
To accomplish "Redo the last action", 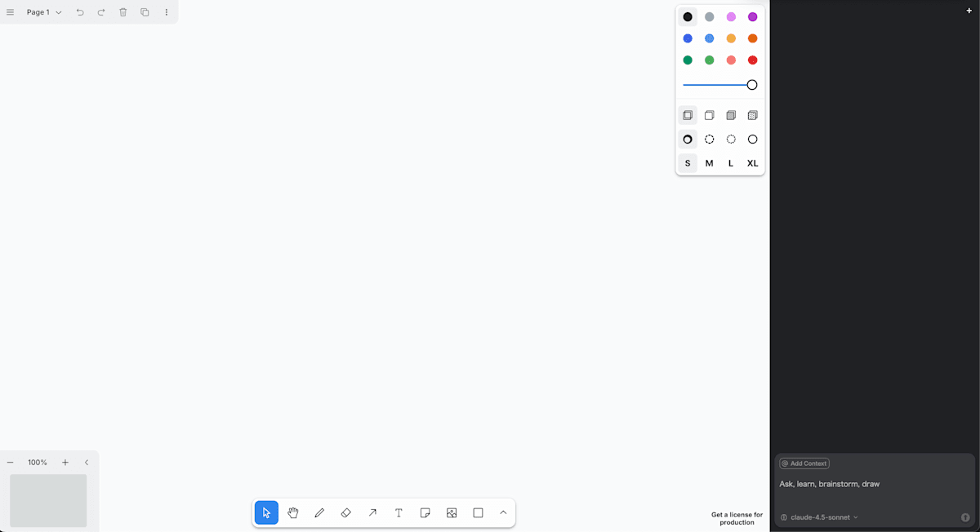I will click(101, 12).
